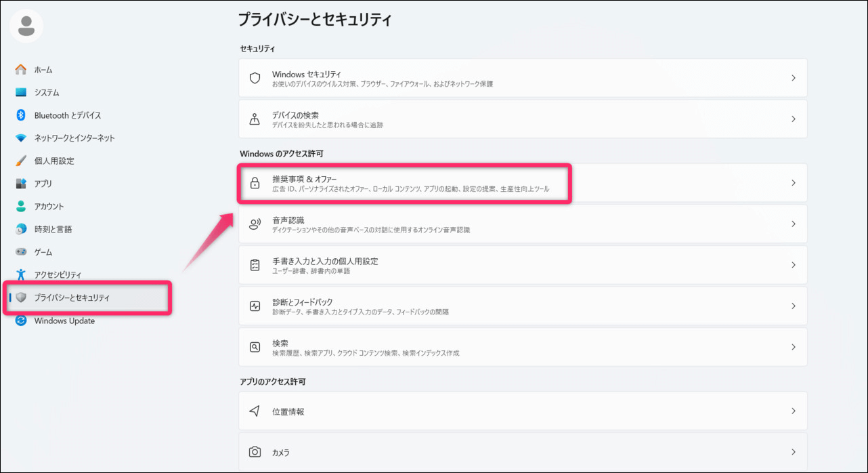Switch to 時刻と言語 settings page
The width and height of the screenshot is (868, 473).
(53, 230)
